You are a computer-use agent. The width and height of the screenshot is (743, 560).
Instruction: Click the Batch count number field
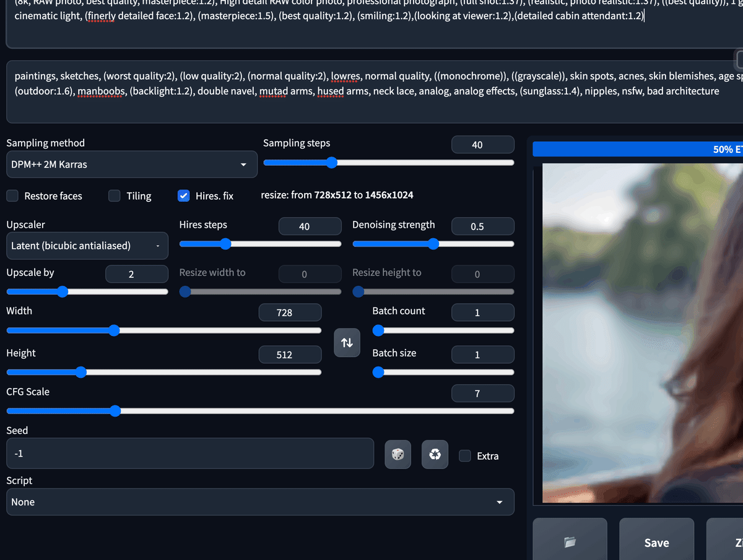pos(483,312)
